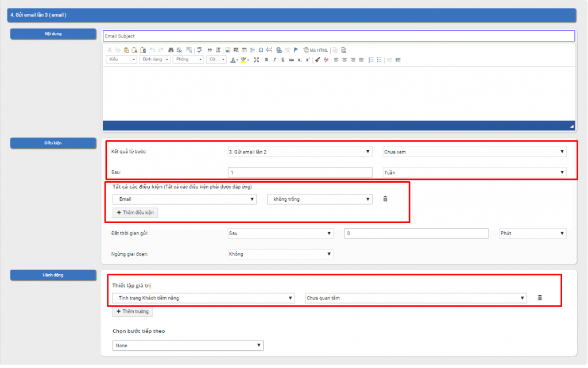Open the Kiểu style dropdown
Image resolution: width=588 pixels, height=368 pixels.
click(x=121, y=59)
